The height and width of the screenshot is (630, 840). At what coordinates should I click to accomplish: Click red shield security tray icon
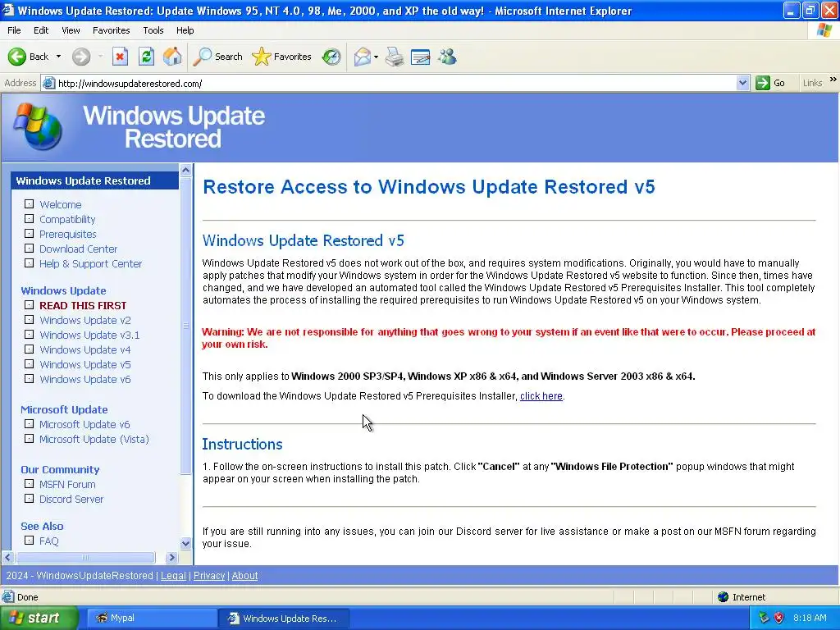(779, 618)
